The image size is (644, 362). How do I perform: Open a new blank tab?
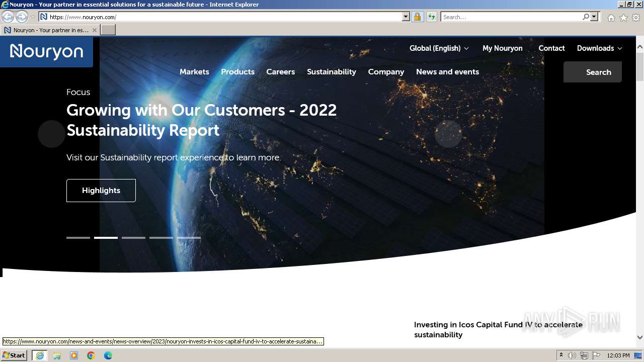tap(108, 30)
